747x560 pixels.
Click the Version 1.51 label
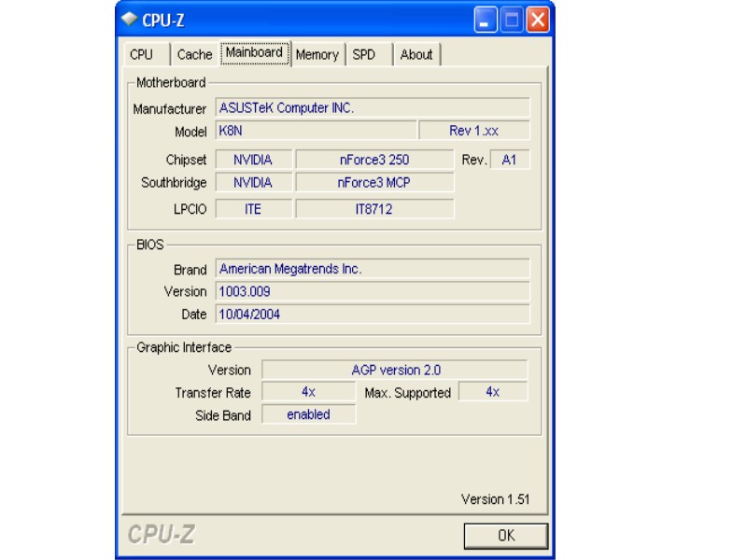[x=495, y=499]
